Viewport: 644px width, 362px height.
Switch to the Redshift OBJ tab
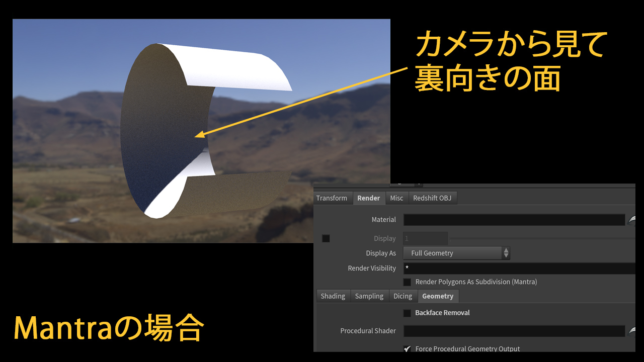432,198
